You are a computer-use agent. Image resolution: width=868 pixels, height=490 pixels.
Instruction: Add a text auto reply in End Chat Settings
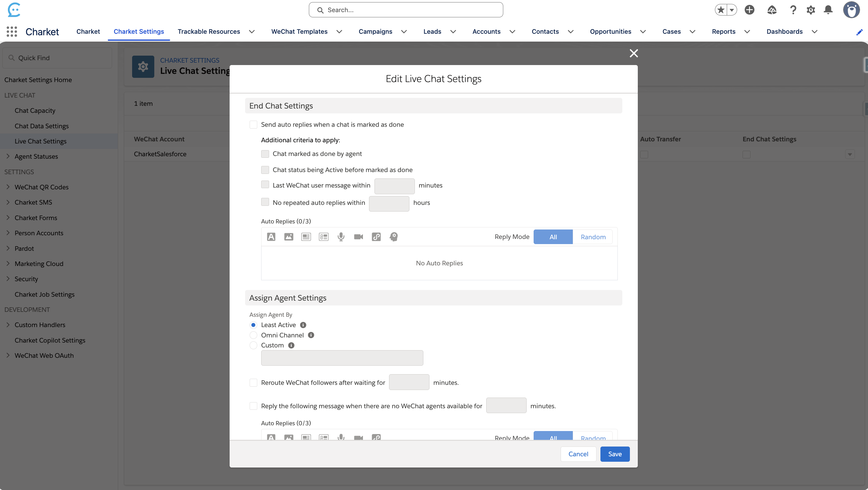click(271, 237)
